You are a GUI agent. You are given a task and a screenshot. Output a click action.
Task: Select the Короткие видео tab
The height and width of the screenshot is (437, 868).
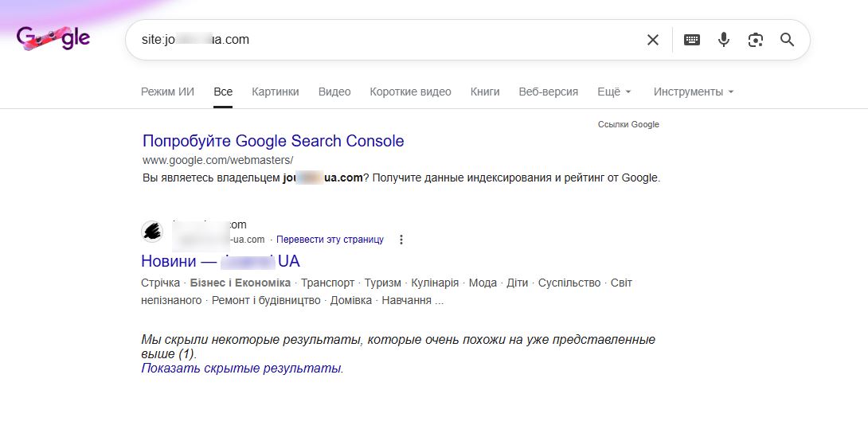click(410, 92)
